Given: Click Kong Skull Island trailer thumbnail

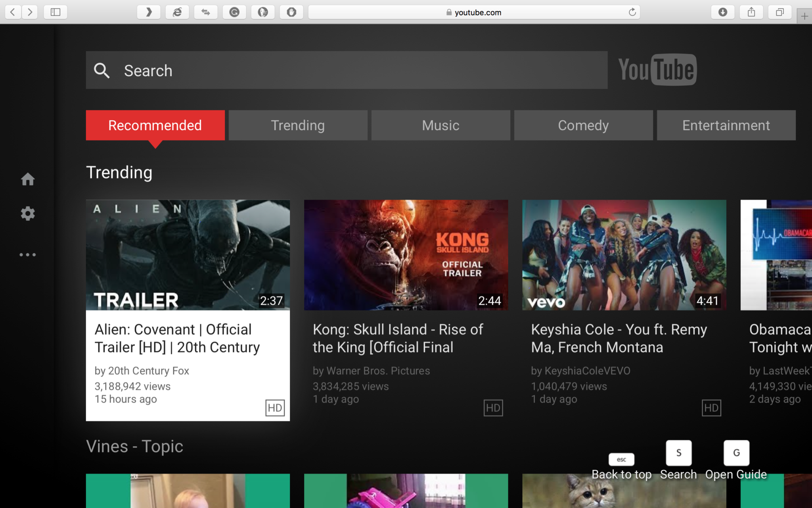Looking at the screenshot, I should point(406,254).
